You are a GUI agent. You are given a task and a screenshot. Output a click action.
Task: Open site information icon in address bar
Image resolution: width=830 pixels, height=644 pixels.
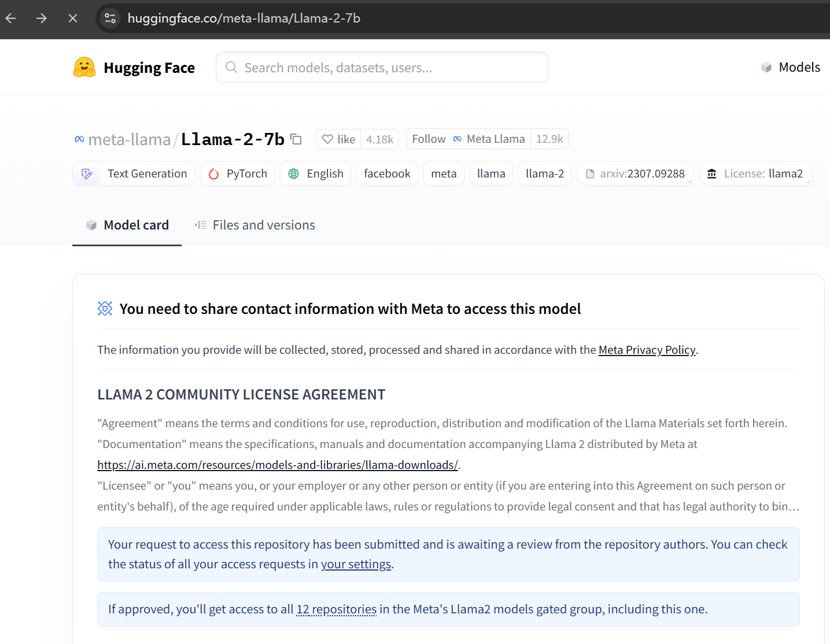tap(110, 18)
